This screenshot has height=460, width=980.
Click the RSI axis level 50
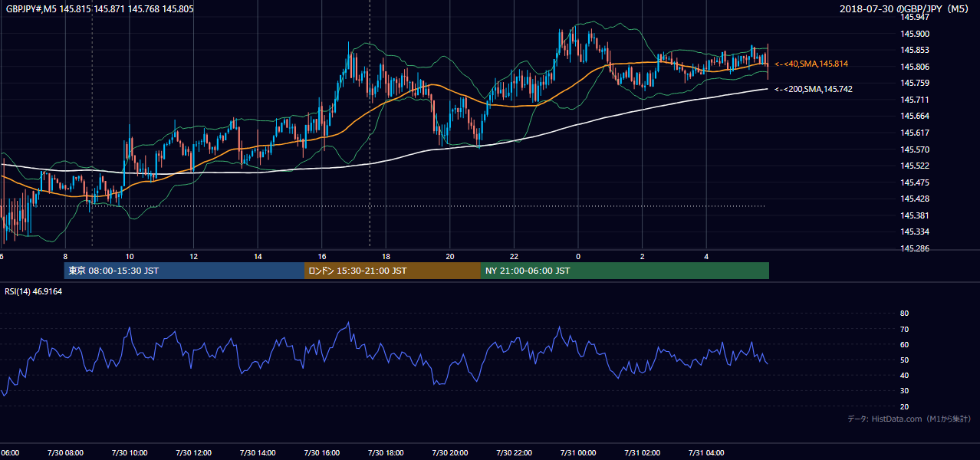click(x=904, y=360)
